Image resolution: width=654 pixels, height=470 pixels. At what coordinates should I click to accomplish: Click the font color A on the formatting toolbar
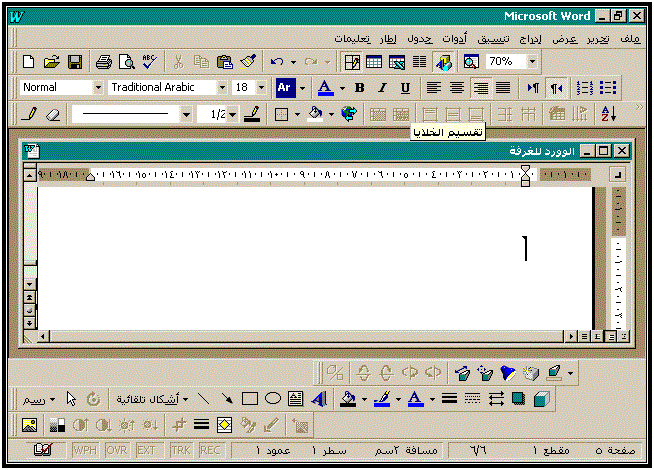click(x=325, y=88)
